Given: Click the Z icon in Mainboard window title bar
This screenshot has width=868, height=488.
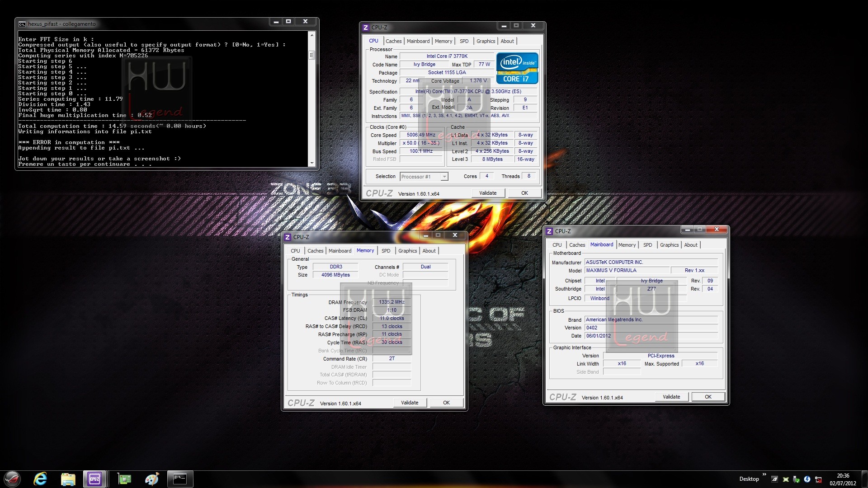Looking at the screenshot, I should tap(549, 231).
